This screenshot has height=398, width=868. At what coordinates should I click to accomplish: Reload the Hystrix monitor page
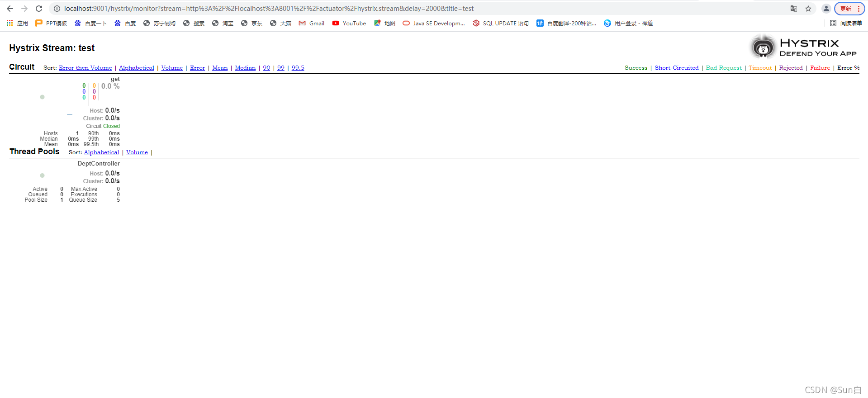(x=39, y=9)
